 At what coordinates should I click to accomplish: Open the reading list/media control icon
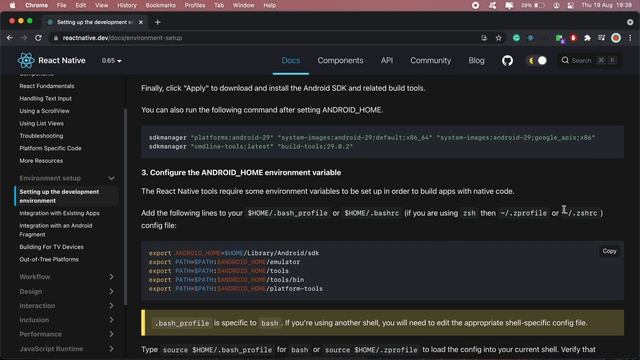point(602,38)
